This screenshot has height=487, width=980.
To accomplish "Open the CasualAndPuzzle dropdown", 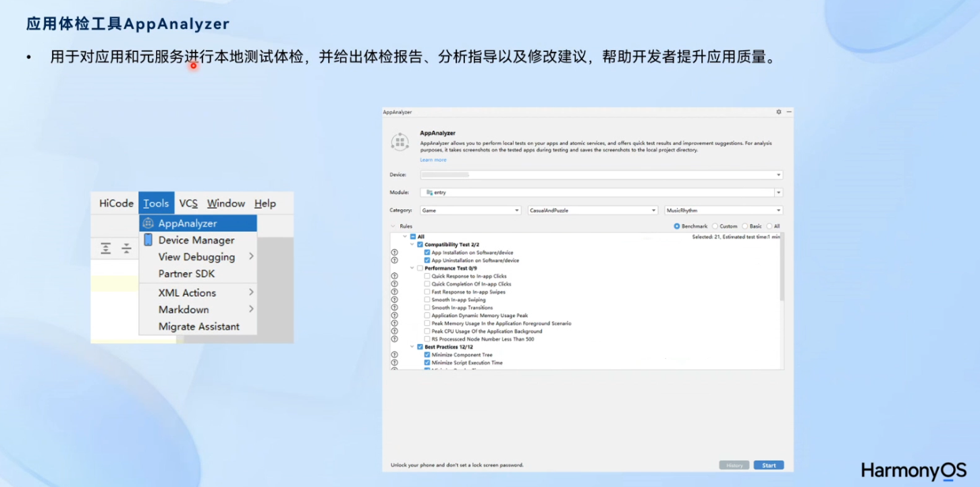I will pos(593,210).
